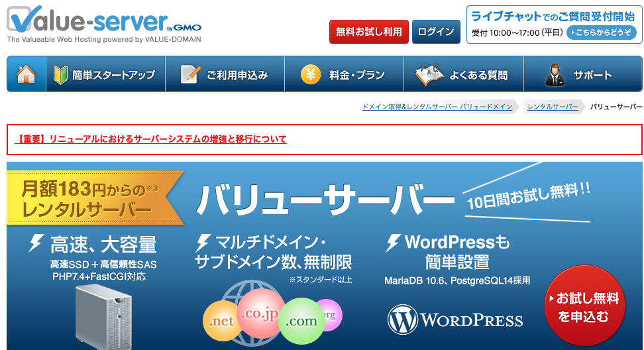Click the ※スタンダード以上 footnote text

321,280
